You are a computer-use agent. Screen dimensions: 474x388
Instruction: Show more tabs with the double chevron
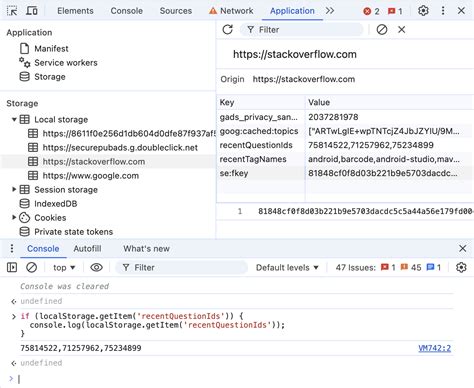[x=330, y=11]
